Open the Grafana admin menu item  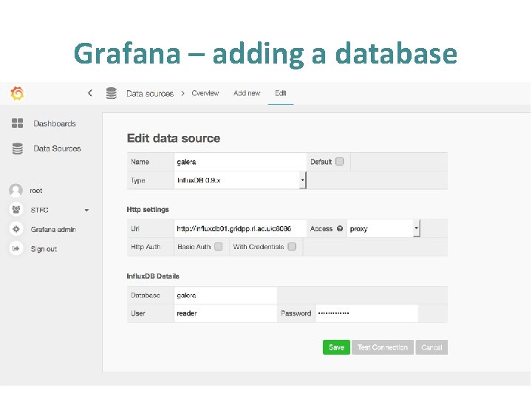pyautogui.click(x=53, y=229)
